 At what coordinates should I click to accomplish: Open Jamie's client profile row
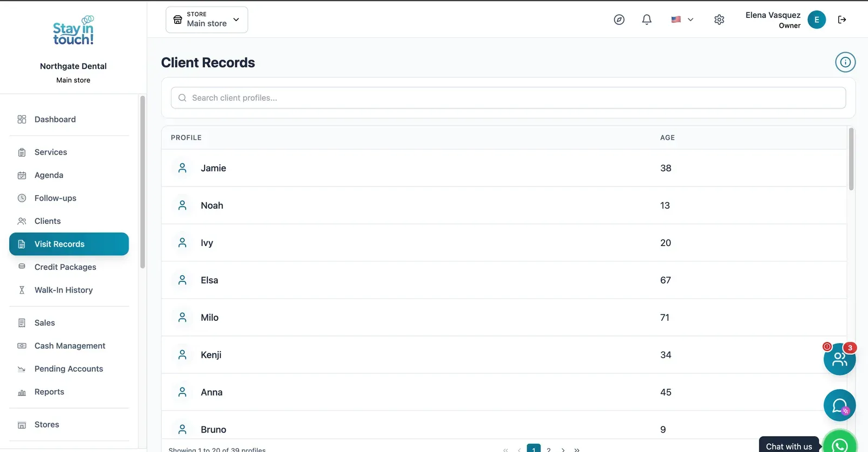[x=504, y=168]
